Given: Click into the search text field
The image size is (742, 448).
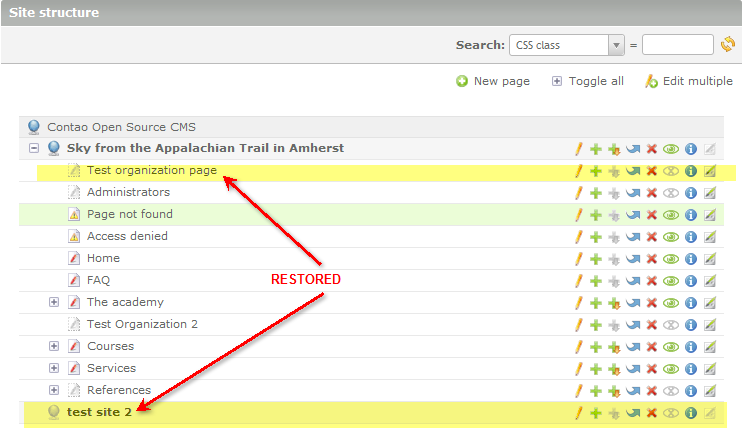Looking at the screenshot, I should click(677, 45).
